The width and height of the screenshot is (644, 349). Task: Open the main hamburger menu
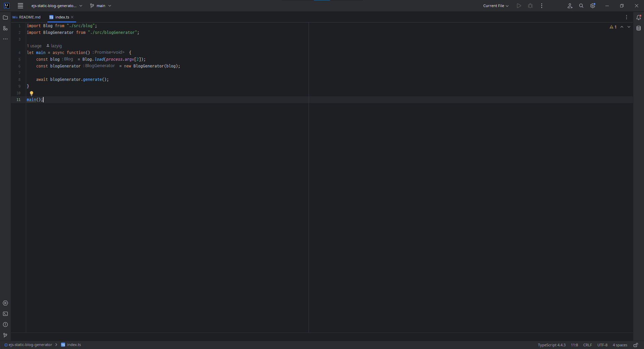(20, 6)
